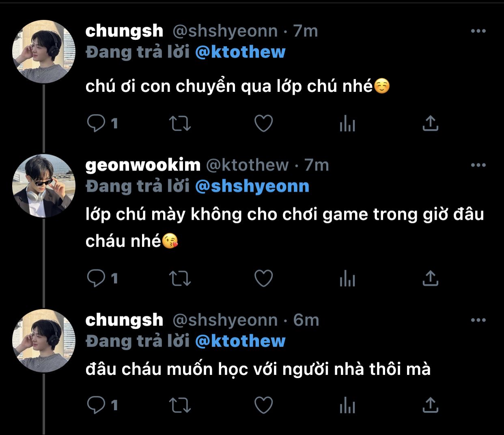Open chungsh avatar on the first tweet

44,52
